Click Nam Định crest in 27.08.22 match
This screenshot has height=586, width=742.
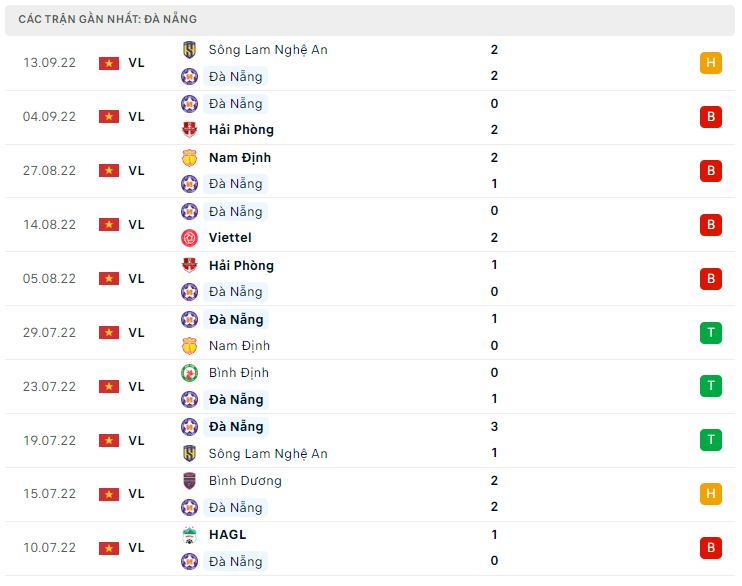pyautogui.click(x=189, y=158)
